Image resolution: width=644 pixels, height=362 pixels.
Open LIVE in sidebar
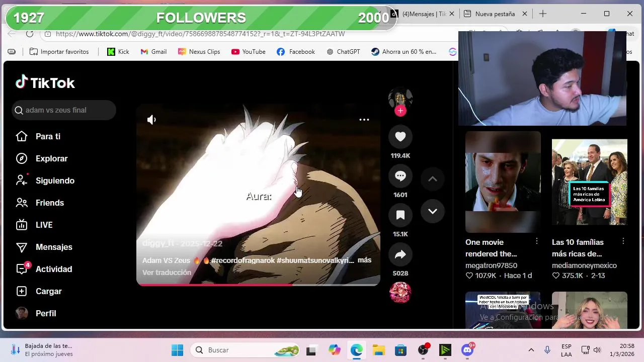[x=44, y=225]
